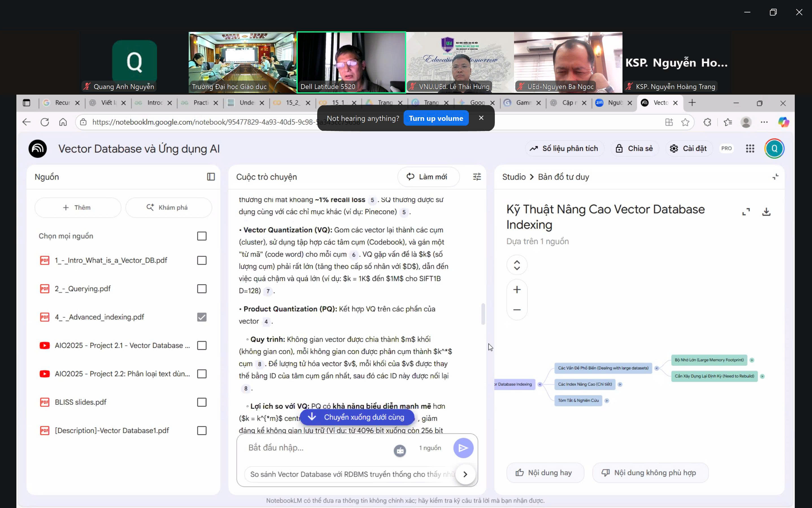Download the mind map image
Screen dimensions: 812x508
pyautogui.click(x=766, y=212)
